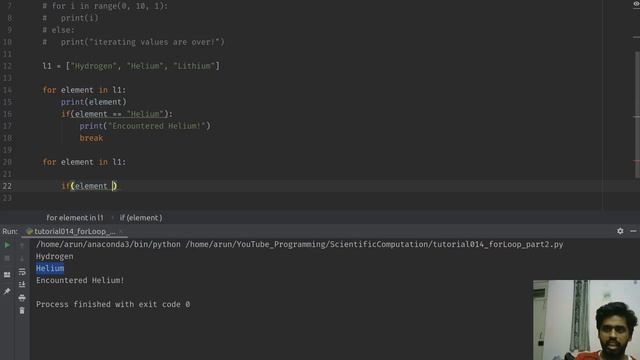
Task: Click the 'if(element' code on line 22
Action: pos(84,186)
